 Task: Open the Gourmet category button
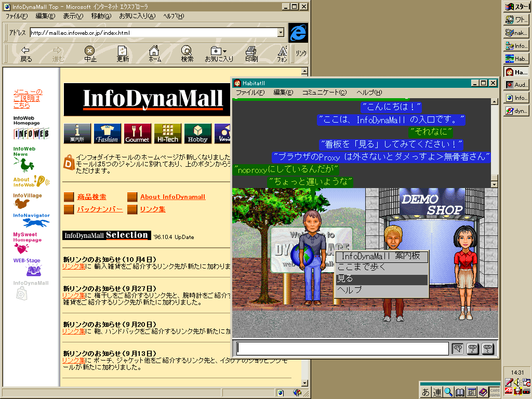pos(137,134)
